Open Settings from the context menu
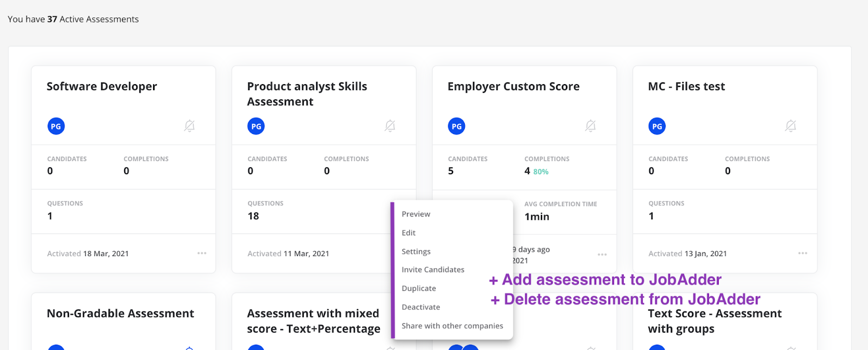This screenshot has width=868, height=350. pyautogui.click(x=416, y=251)
